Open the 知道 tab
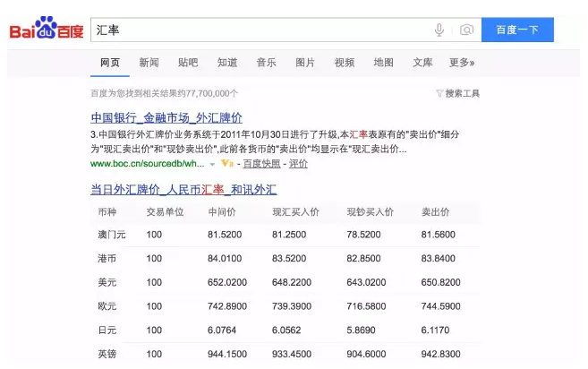 point(227,63)
